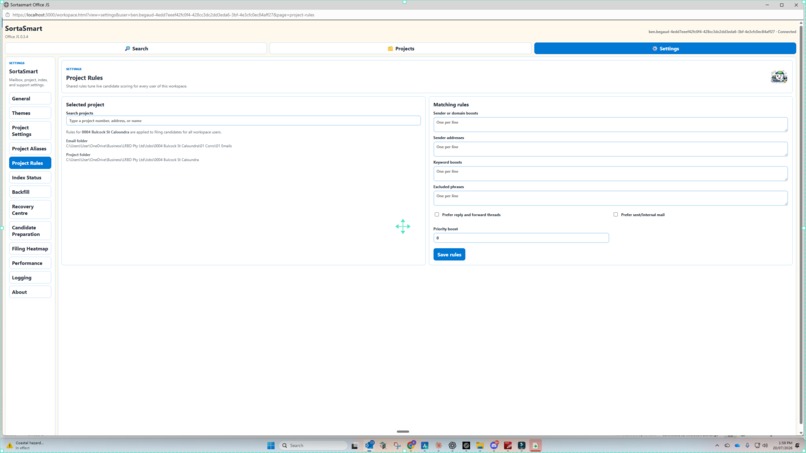
Task: Open the Search tab
Action: click(x=136, y=48)
